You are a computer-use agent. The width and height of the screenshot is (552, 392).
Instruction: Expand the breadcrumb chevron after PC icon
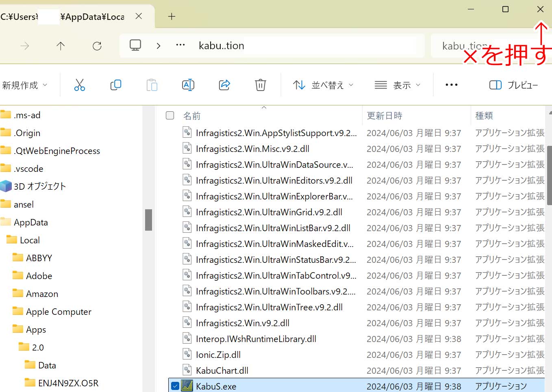click(159, 46)
